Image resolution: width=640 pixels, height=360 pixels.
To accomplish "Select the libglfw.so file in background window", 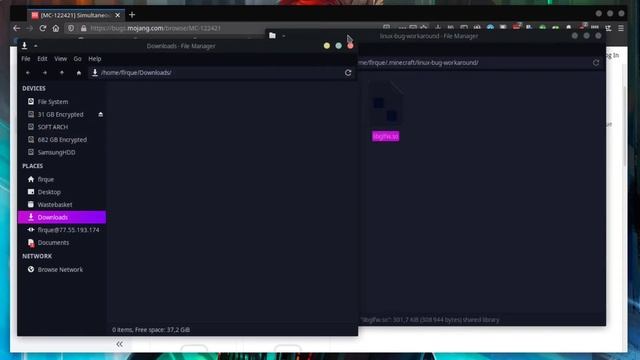I will click(385, 111).
